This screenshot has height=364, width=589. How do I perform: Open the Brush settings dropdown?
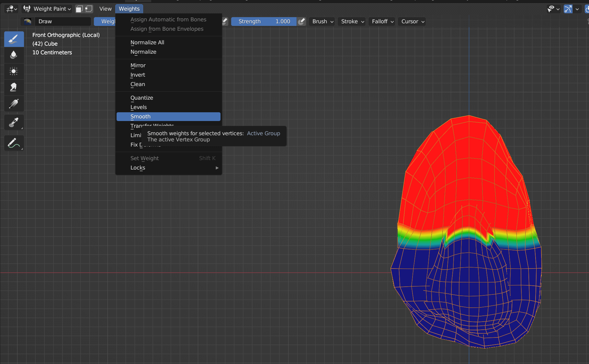(323, 21)
